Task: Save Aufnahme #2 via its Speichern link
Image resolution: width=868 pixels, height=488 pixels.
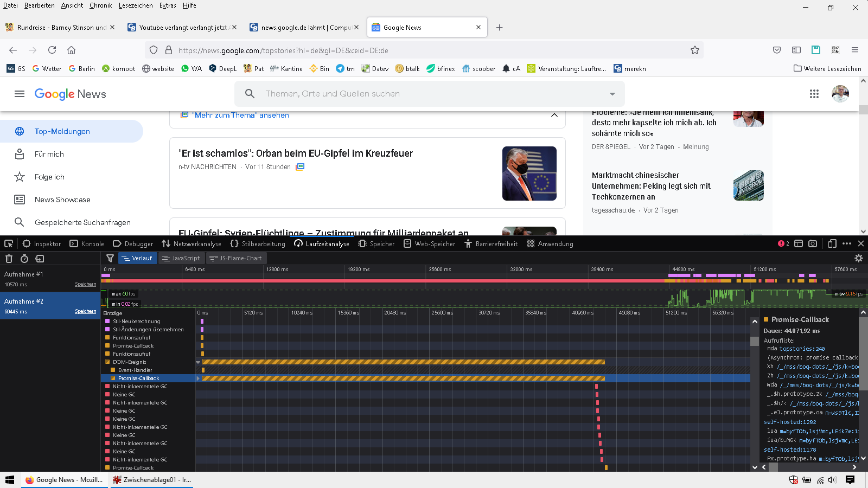Action: [85, 311]
